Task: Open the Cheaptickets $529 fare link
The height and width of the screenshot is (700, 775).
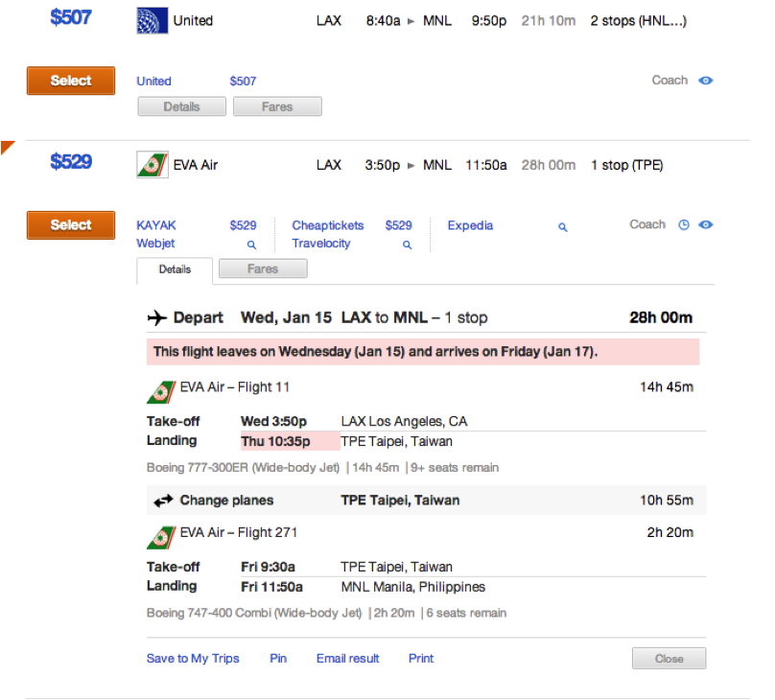Action: pyautogui.click(x=328, y=225)
